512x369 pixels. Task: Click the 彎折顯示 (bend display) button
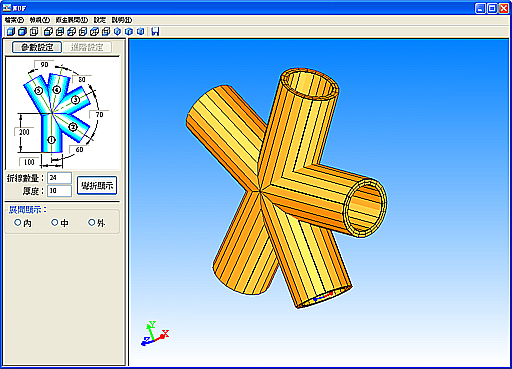97,185
